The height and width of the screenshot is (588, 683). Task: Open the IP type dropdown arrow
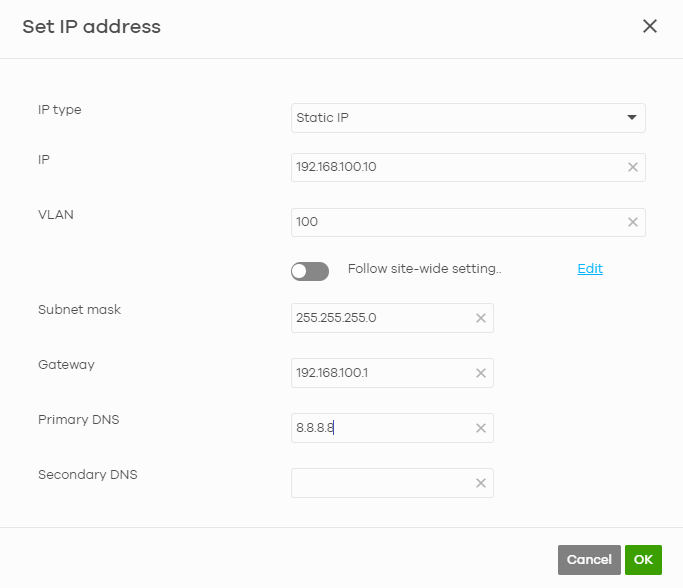tap(632, 118)
